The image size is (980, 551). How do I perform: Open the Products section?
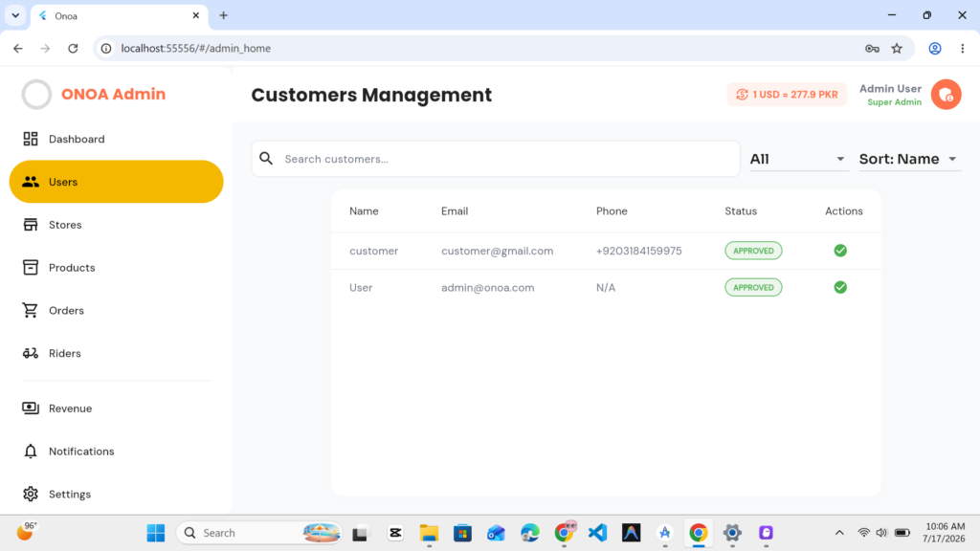pyautogui.click(x=116, y=268)
